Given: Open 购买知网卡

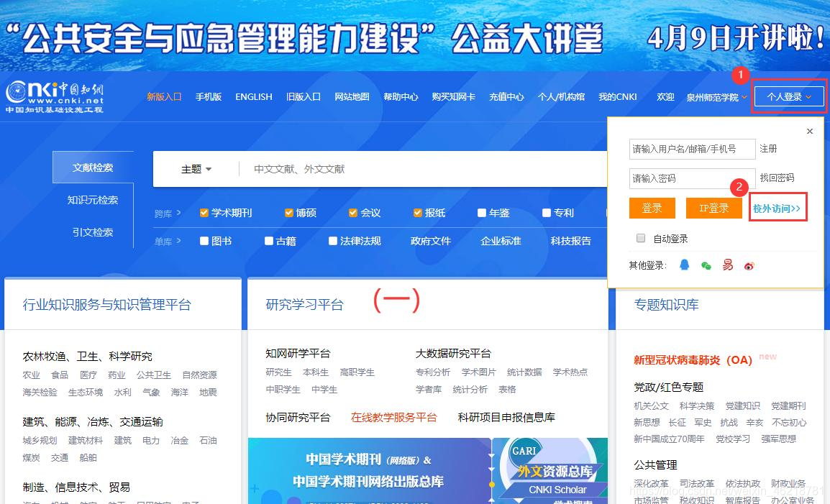Looking at the screenshot, I should click(454, 97).
